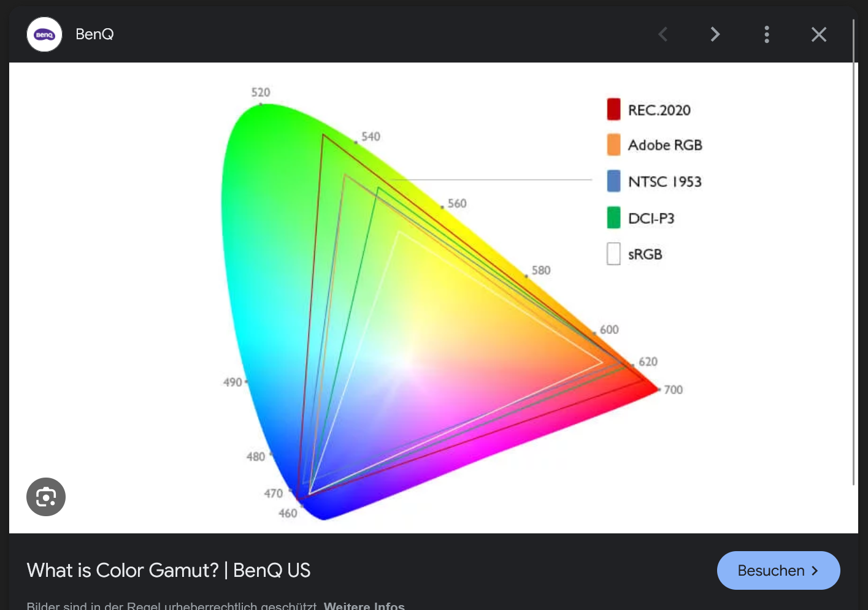The width and height of the screenshot is (868, 610).
Task: Go to the previous image
Action: (x=663, y=34)
